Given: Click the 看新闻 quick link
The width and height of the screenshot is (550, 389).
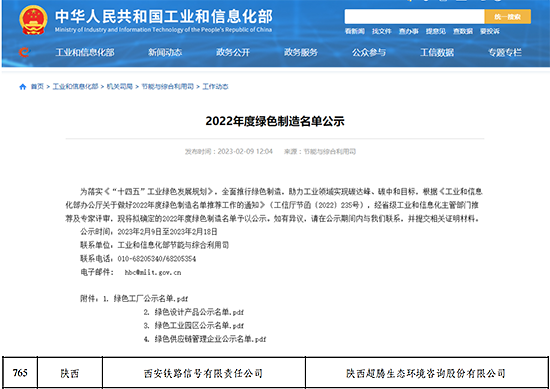Looking at the screenshot, I should (x=355, y=31).
